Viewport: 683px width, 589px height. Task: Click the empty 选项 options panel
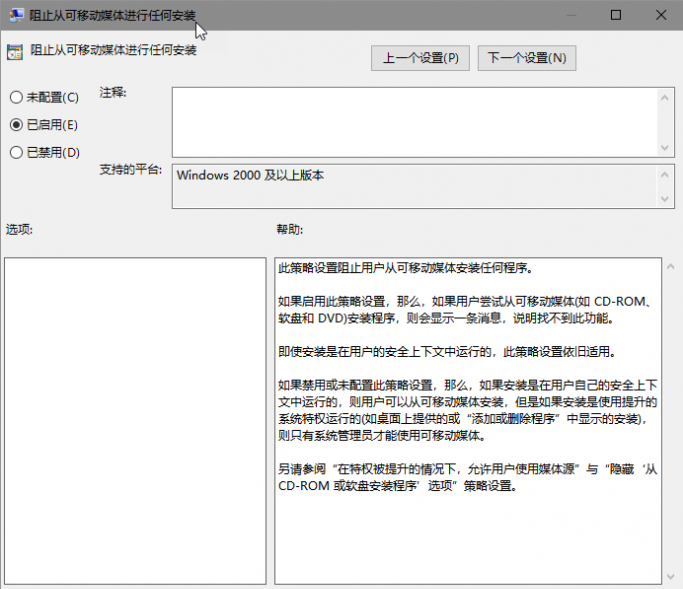click(x=135, y=421)
